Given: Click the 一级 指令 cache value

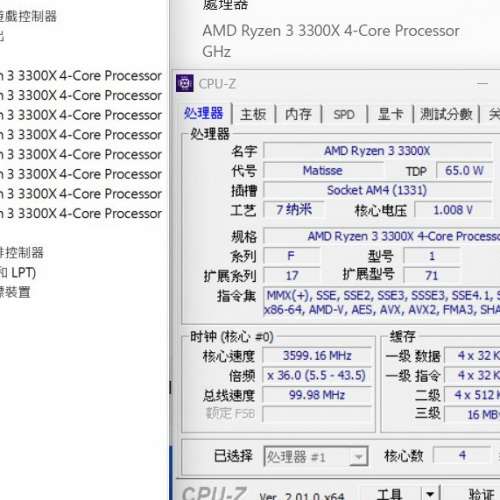Looking at the screenshot, I should pos(473,375).
